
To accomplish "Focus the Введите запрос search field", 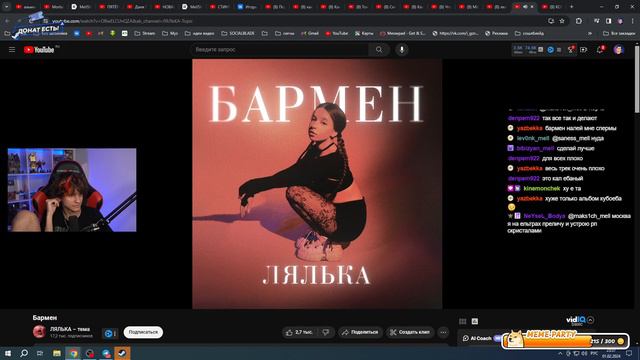I will click(280, 49).
